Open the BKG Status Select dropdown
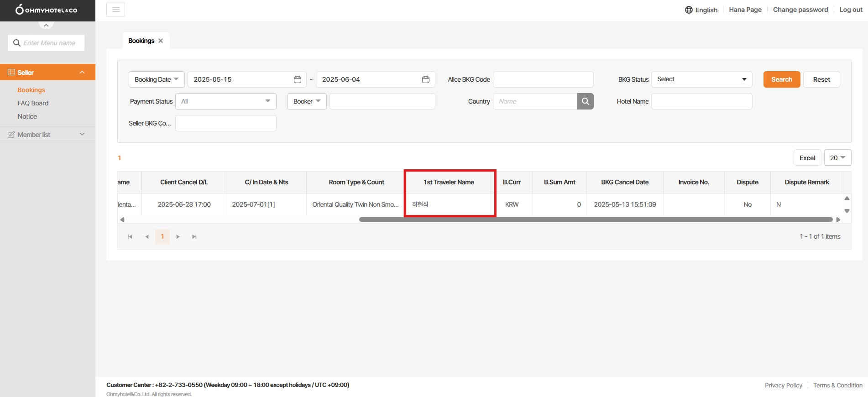This screenshot has height=397, width=868. point(701,79)
